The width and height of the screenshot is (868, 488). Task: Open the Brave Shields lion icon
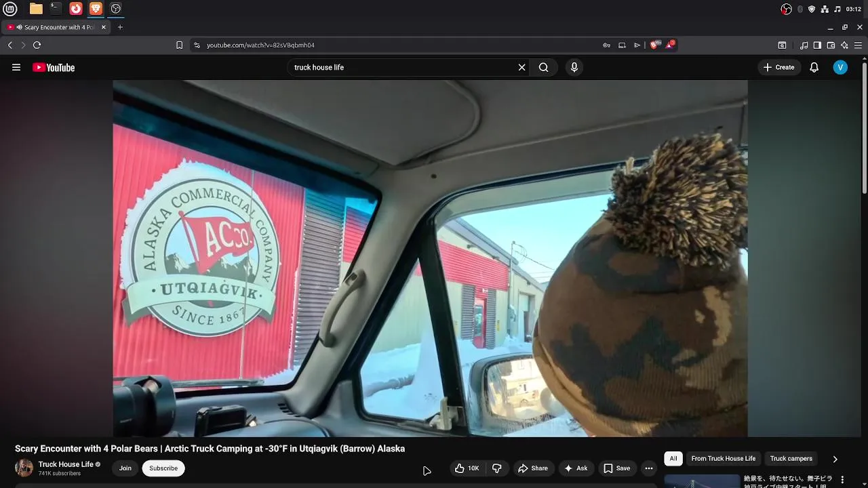pyautogui.click(x=654, y=45)
